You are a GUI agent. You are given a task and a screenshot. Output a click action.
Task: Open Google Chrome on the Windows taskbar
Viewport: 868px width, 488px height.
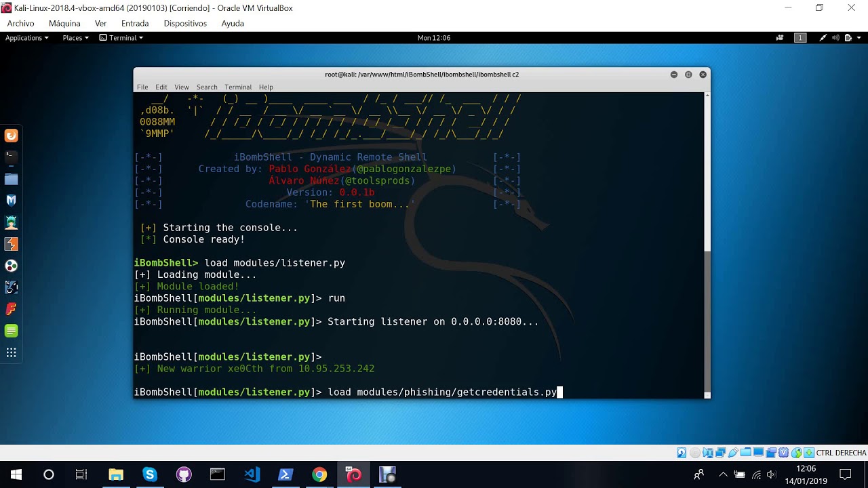[x=319, y=474]
